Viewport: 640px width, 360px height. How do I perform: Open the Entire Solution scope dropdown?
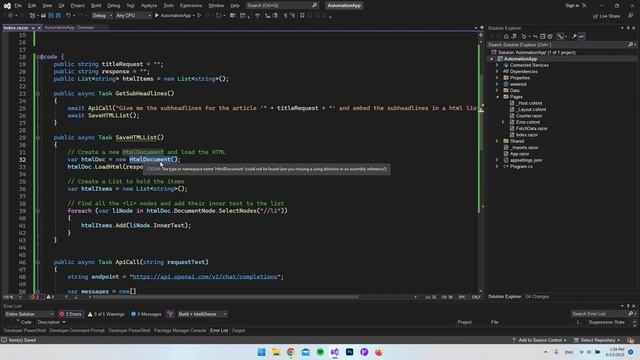pos(29,314)
